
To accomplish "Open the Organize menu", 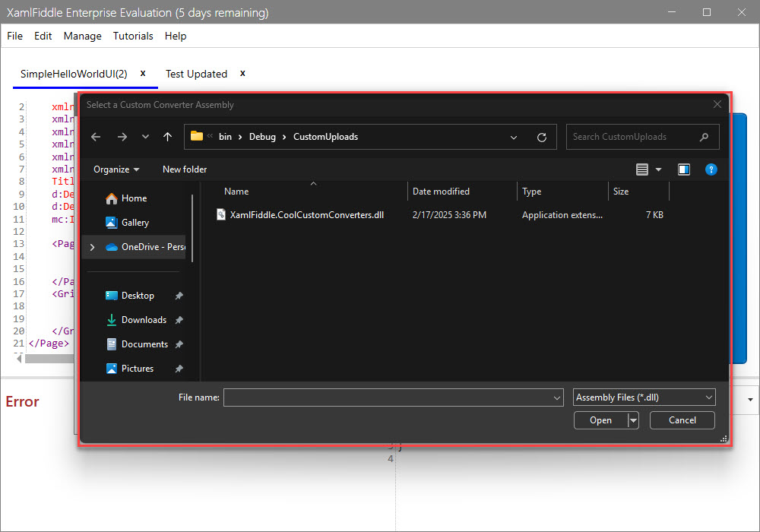I will click(x=116, y=169).
